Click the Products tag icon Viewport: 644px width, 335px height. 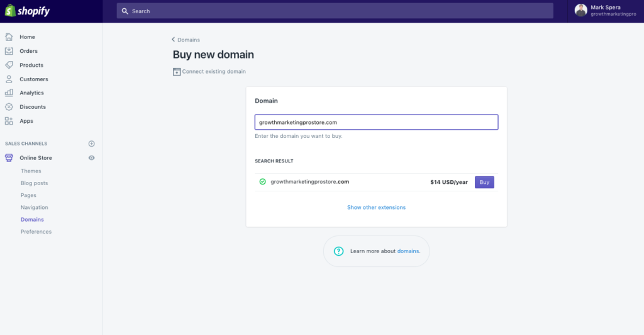(x=9, y=65)
